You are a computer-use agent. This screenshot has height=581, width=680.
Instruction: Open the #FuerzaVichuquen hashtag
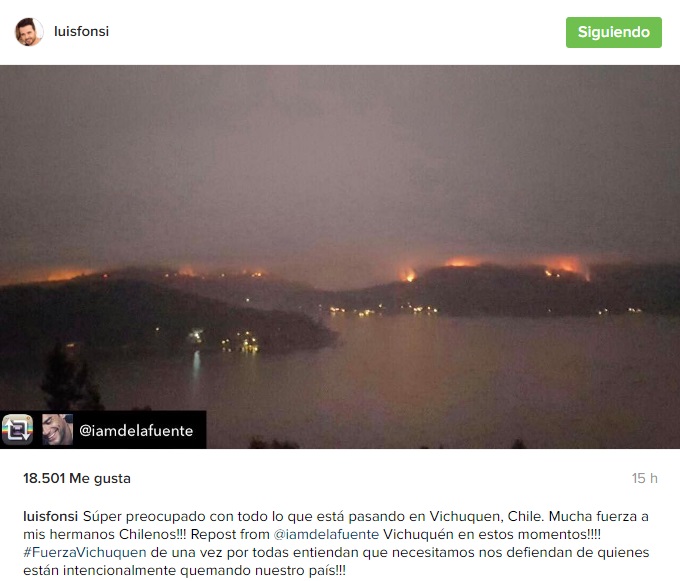point(85,552)
